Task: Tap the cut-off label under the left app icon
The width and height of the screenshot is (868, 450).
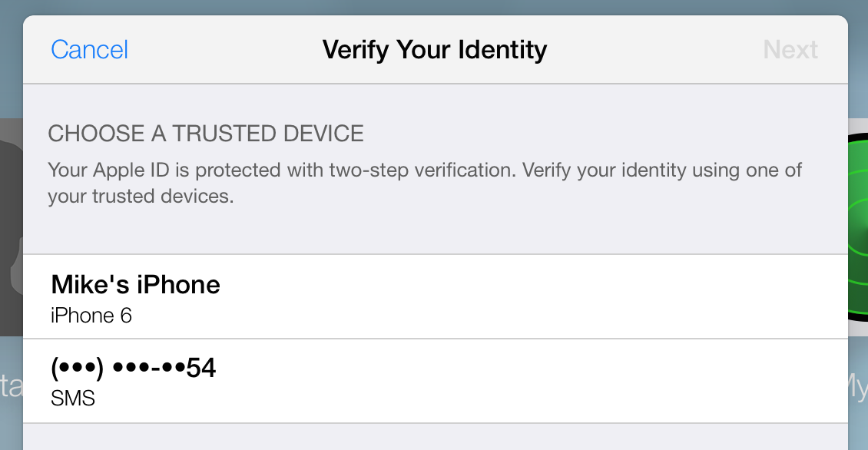Action: coord(11,386)
